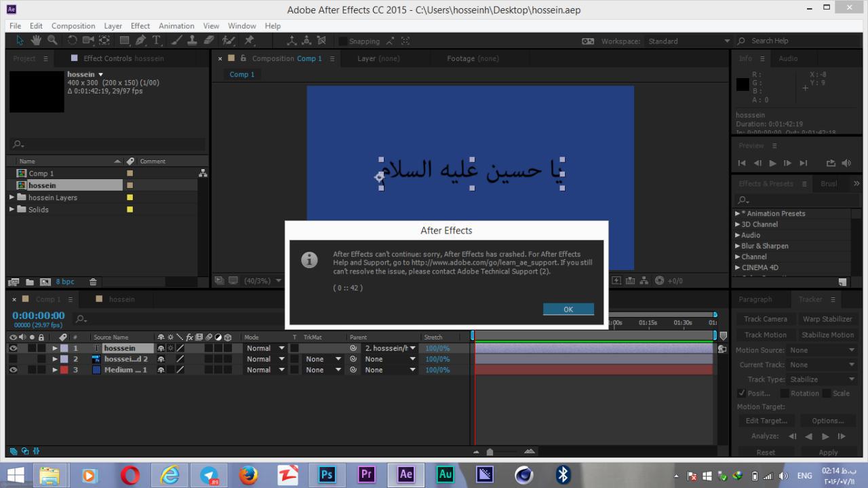Open the Workspace dropdown

688,41
